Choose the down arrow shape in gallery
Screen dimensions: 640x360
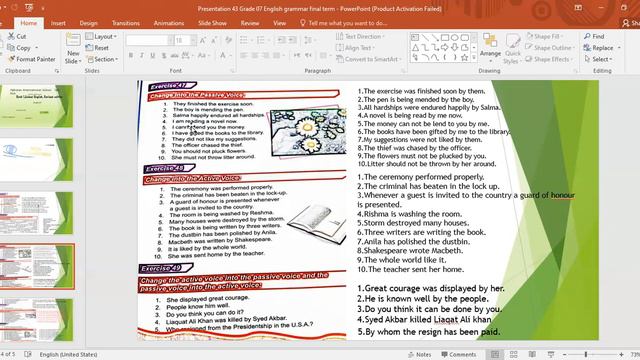point(455,48)
